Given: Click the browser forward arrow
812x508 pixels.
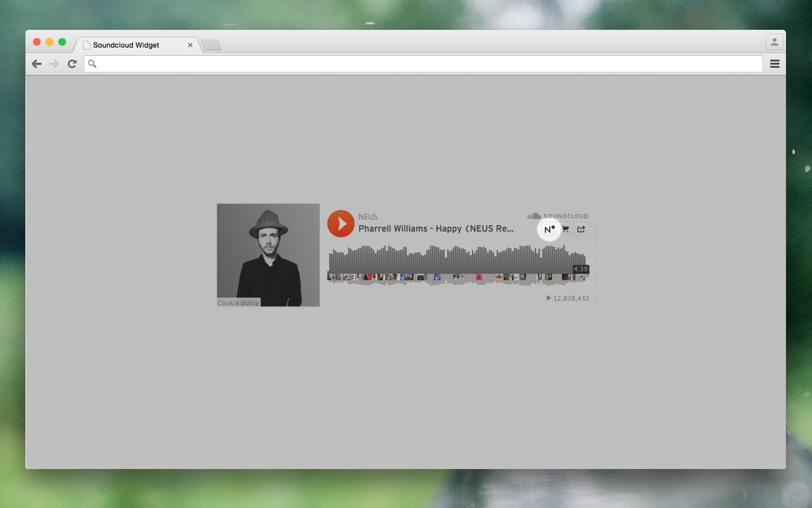Looking at the screenshot, I should click(55, 63).
